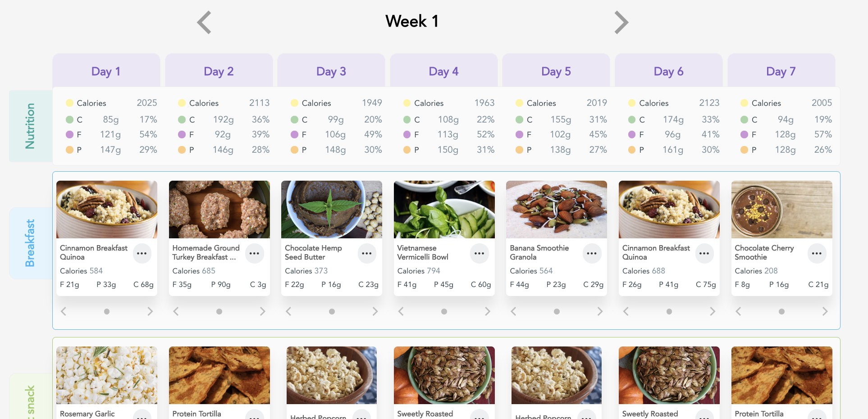Viewport: 868px width, 419px height.
Task: Open the Herbed Popcorn snack thumbnail
Action: [331, 375]
